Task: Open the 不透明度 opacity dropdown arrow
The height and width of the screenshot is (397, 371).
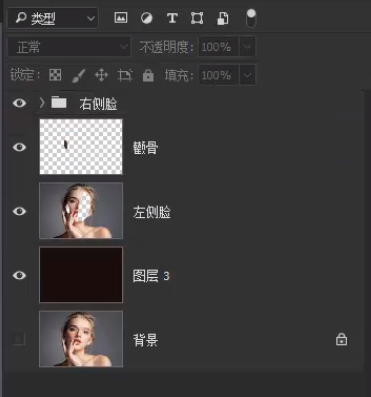Action: click(x=247, y=47)
